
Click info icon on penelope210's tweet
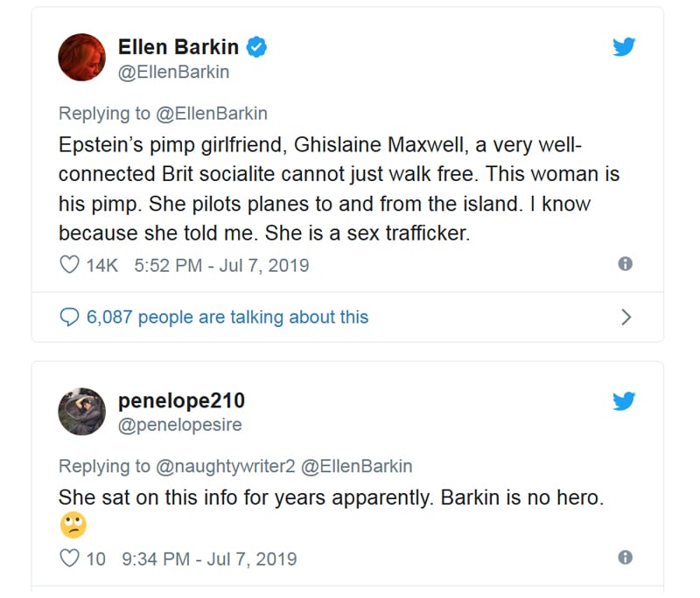pyautogui.click(x=625, y=558)
